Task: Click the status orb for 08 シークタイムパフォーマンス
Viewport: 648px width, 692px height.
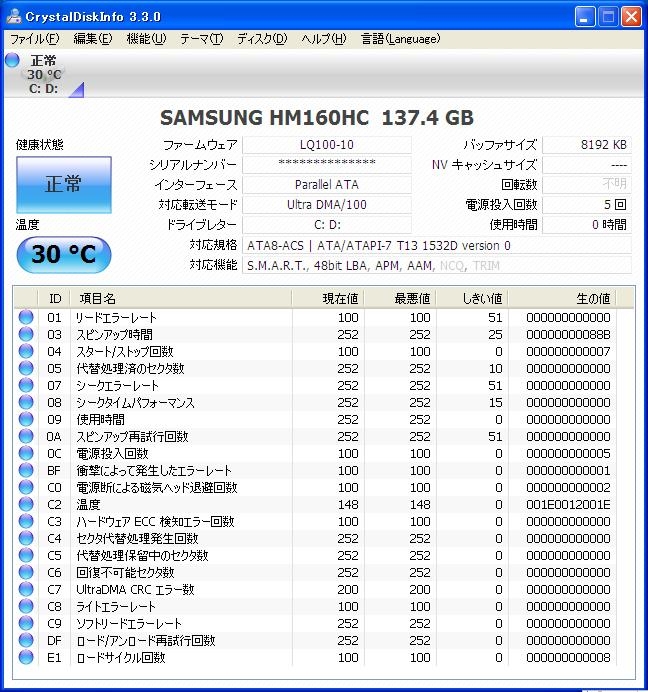Action: click(x=26, y=402)
